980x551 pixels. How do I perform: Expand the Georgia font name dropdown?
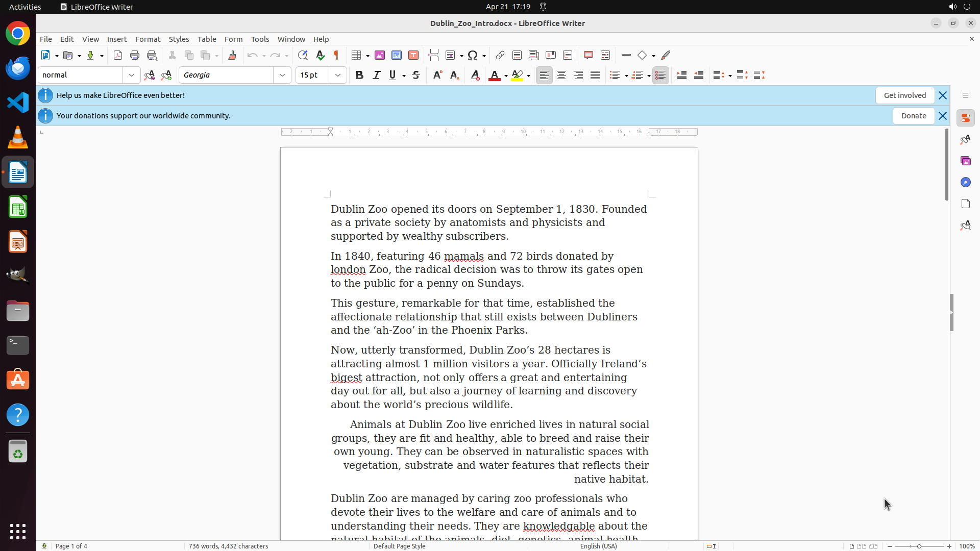pos(282,75)
